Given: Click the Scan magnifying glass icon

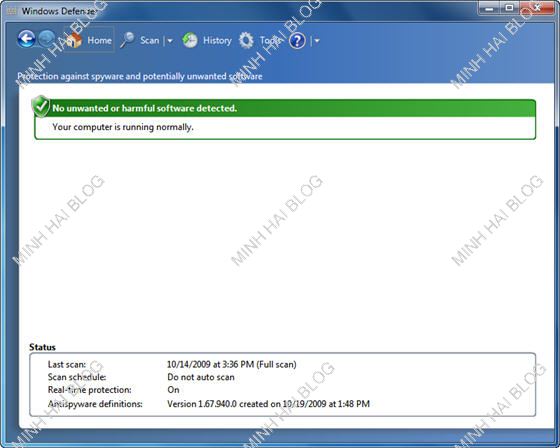Looking at the screenshot, I should [x=127, y=40].
